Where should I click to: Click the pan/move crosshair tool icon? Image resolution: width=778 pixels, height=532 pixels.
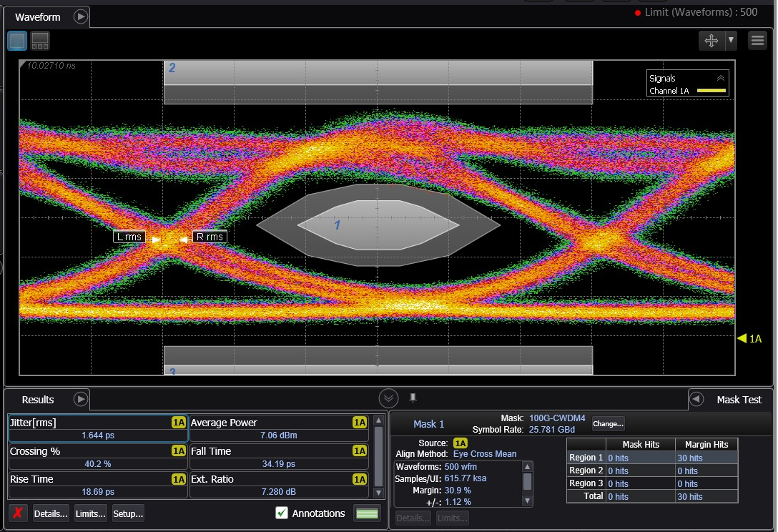click(x=711, y=41)
